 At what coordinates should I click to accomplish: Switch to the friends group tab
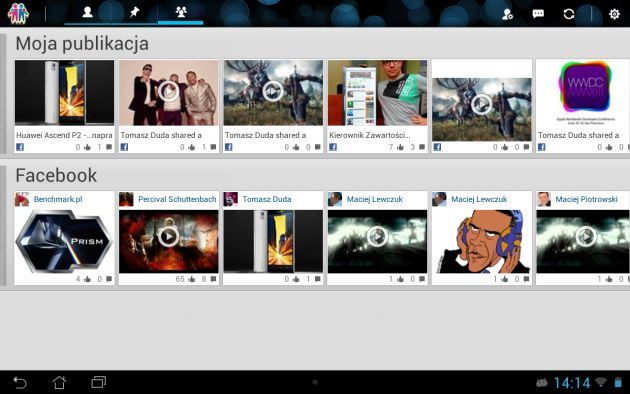point(181,12)
